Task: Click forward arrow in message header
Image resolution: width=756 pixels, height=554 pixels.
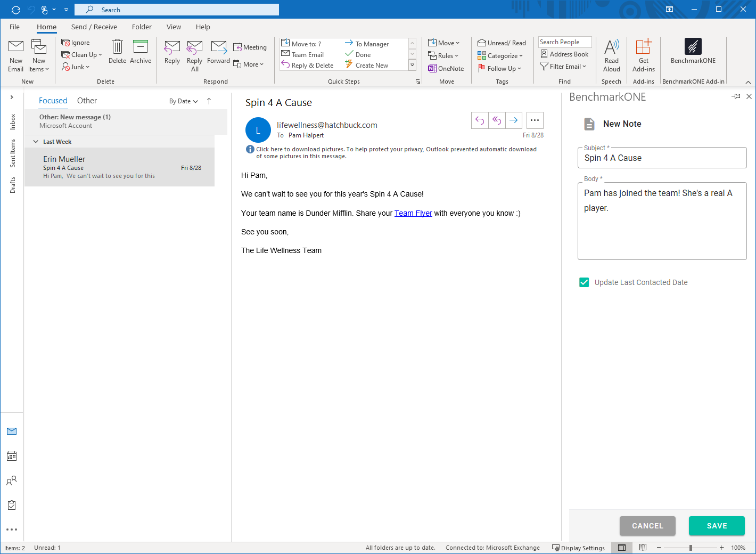Action: [x=513, y=120]
